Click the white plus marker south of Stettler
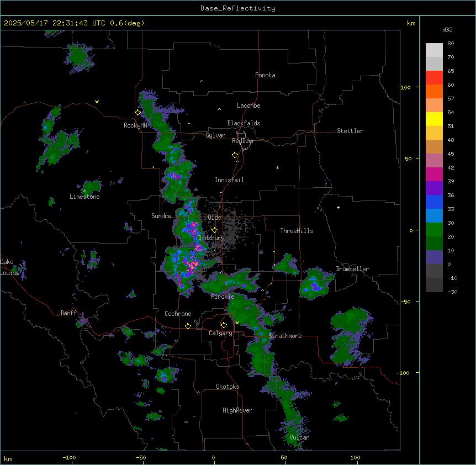 tap(338, 207)
